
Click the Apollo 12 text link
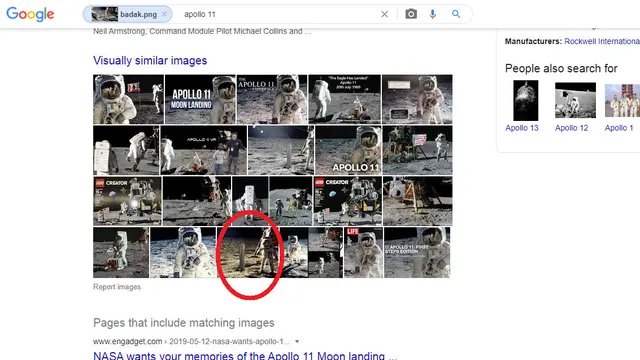571,128
